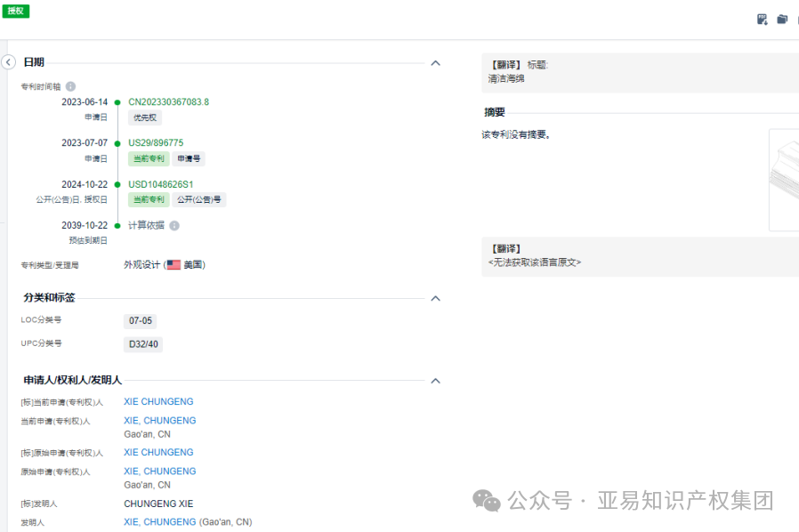Screen dimensions: 799x532
Task: Collapse the 申请人/权利人/发明人 section
Action: point(435,380)
